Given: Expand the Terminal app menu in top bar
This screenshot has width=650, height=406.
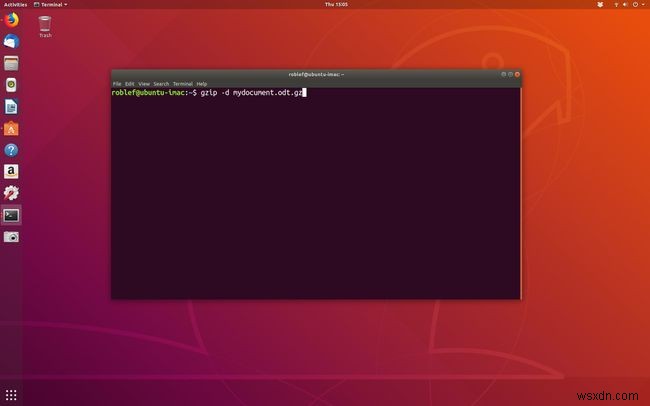Looking at the screenshot, I should tap(51, 5).
